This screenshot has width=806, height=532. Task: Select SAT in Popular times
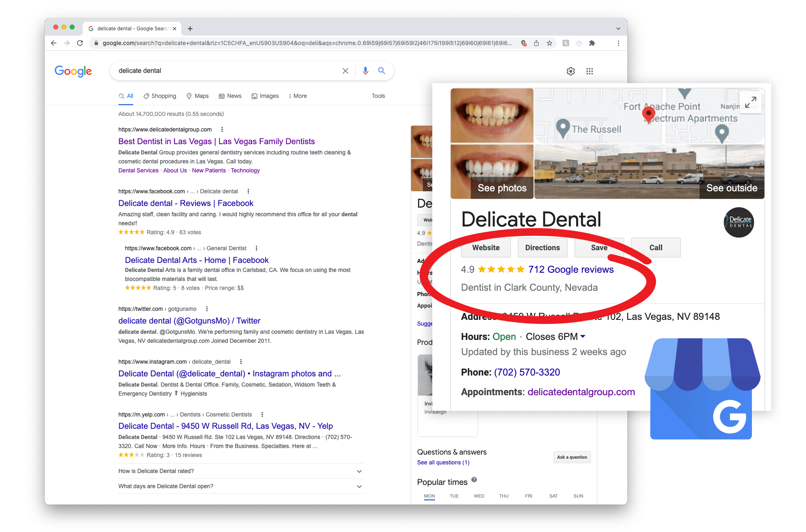tap(554, 496)
